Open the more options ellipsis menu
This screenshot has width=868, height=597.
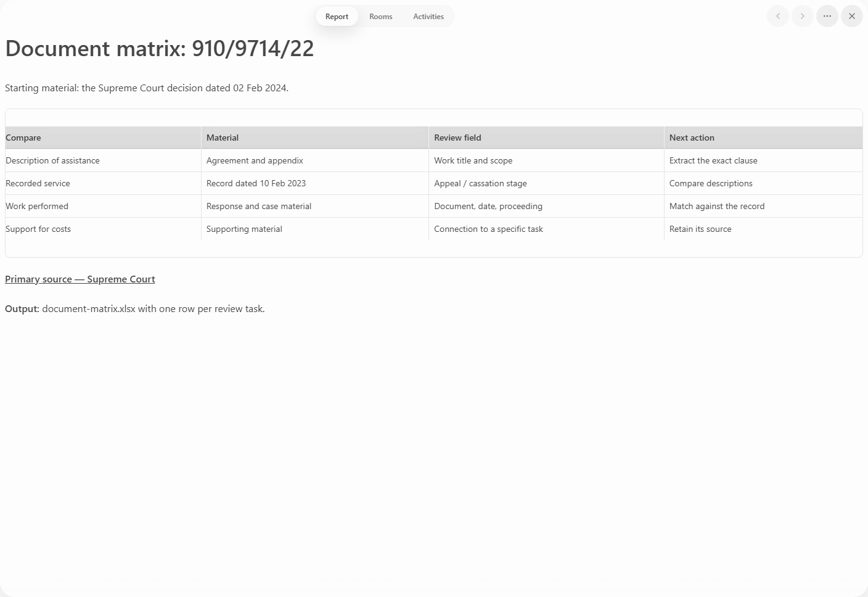coord(827,16)
